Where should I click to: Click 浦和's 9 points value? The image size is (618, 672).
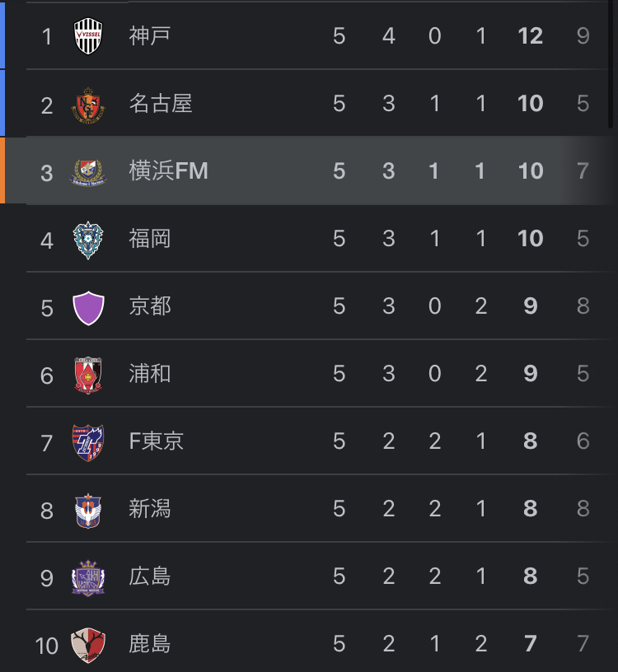click(x=531, y=373)
